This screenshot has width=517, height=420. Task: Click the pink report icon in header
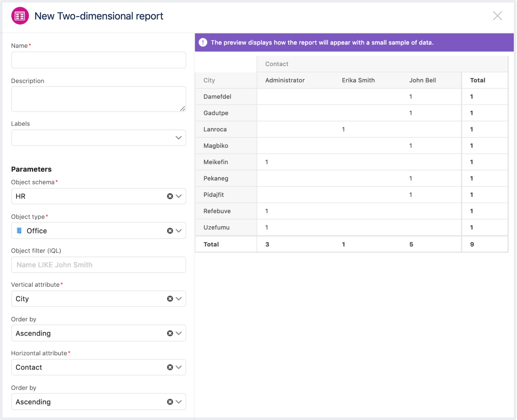[20, 16]
